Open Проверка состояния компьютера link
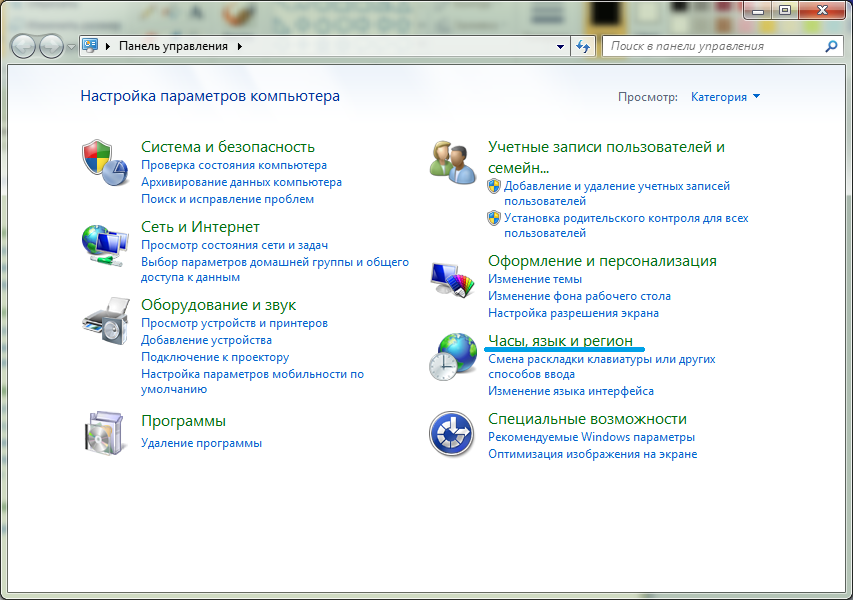 [234, 165]
